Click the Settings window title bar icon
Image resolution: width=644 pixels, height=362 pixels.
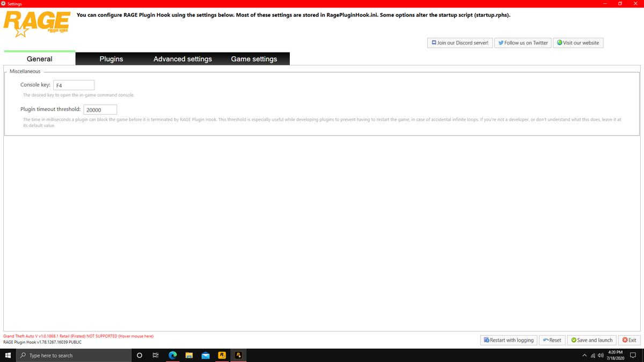pyautogui.click(x=3, y=4)
